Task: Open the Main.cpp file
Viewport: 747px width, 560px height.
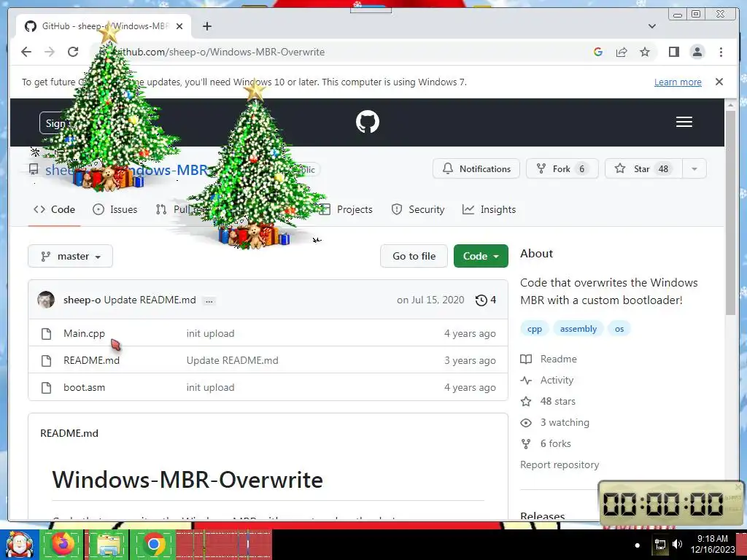Action: coord(85,333)
